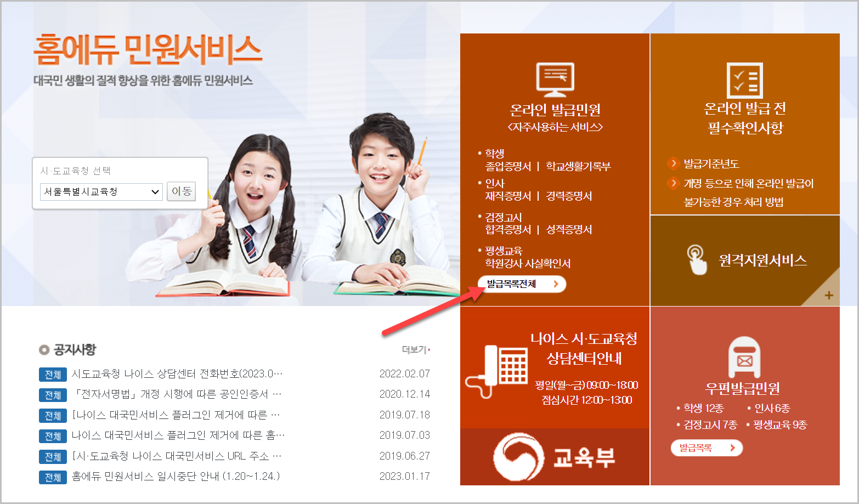This screenshot has width=859, height=504.
Task: Click the 인사 6종 text
Action: pos(772,408)
